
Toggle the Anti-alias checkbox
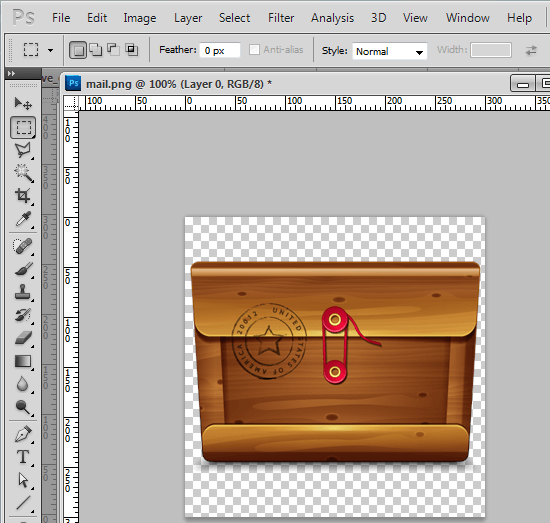click(254, 50)
